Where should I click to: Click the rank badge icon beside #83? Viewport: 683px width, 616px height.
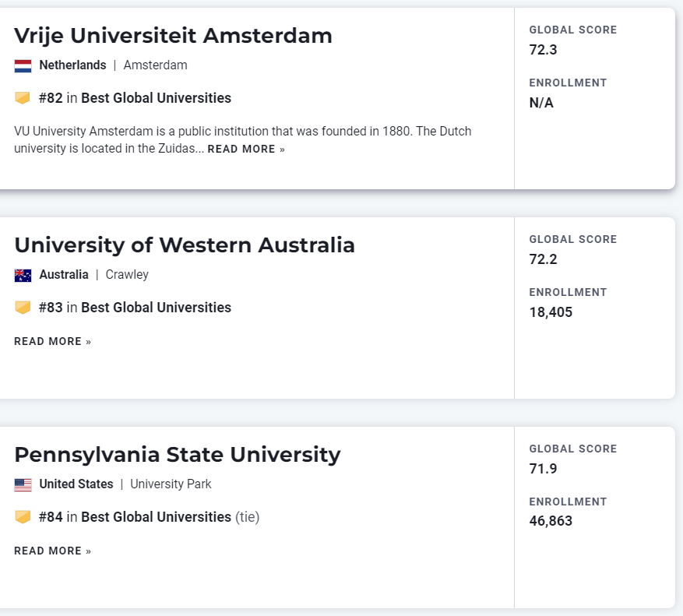(23, 308)
